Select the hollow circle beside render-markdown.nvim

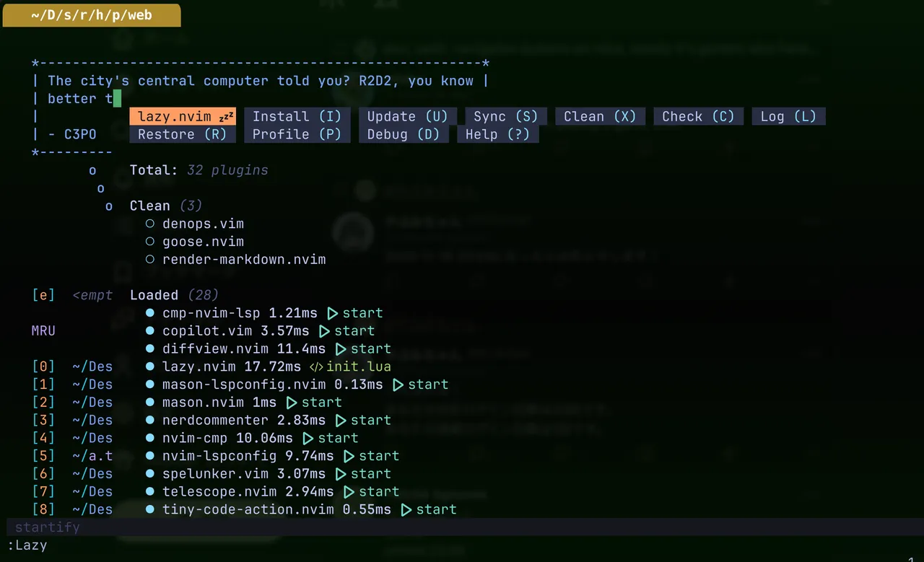coord(150,260)
